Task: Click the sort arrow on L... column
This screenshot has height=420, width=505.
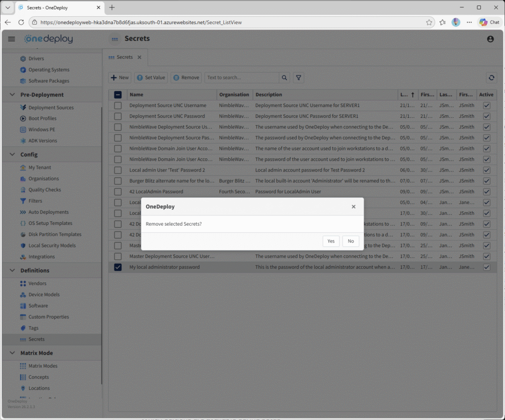Action: (x=413, y=95)
